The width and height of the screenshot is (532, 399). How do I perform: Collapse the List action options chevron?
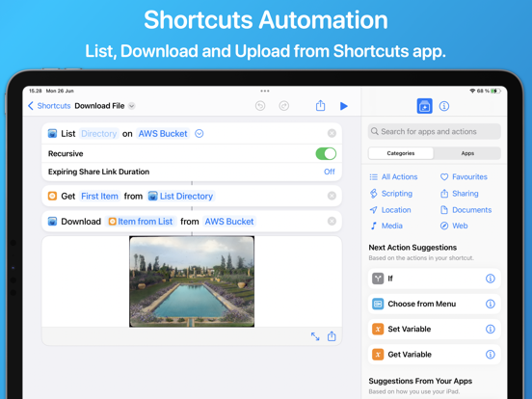coord(199,134)
